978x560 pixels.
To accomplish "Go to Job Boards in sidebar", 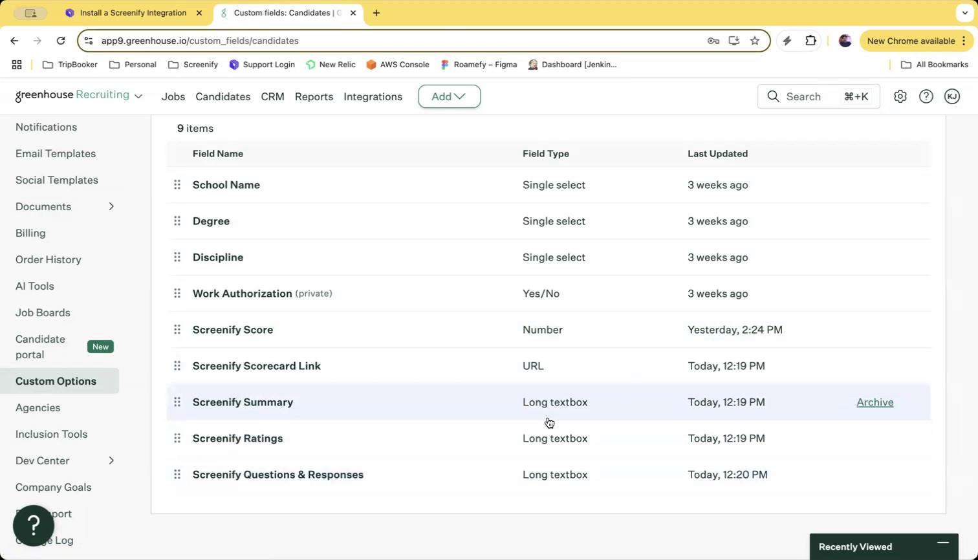I will [x=43, y=313].
